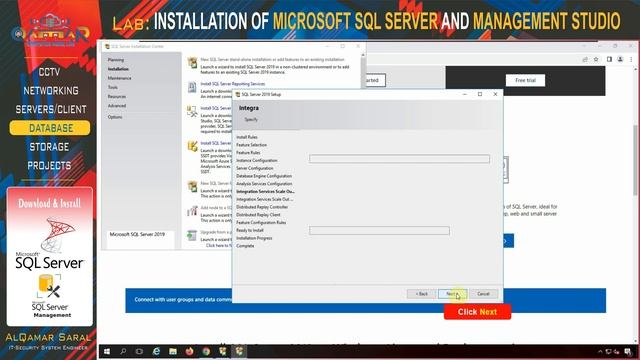Select the Feature Configuration Rules step
The height and width of the screenshot is (360, 640).
pos(261,222)
